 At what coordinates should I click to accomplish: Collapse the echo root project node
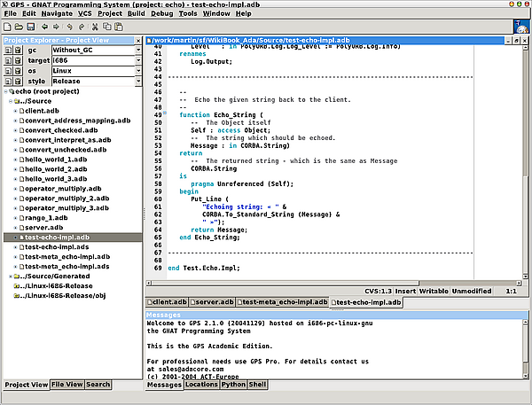coord(6,91)
